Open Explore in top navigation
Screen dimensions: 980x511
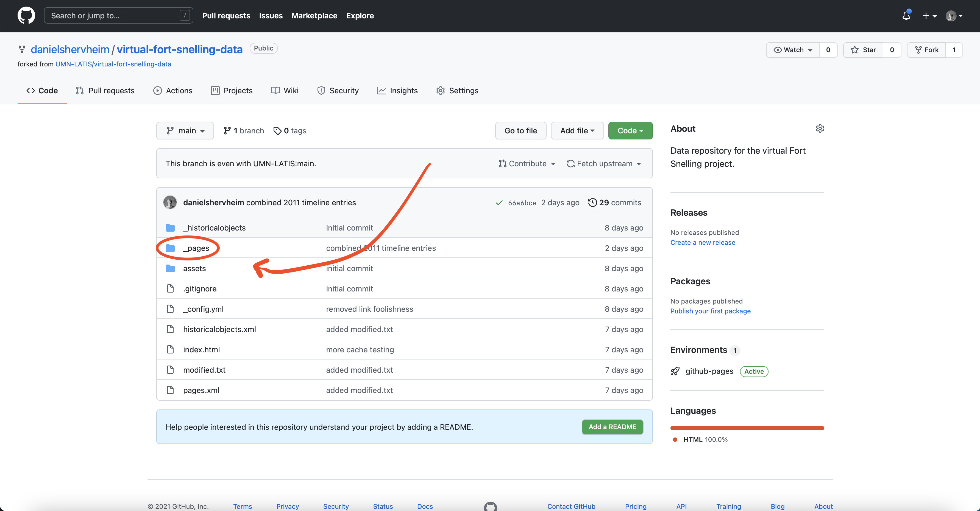[360, 16]
